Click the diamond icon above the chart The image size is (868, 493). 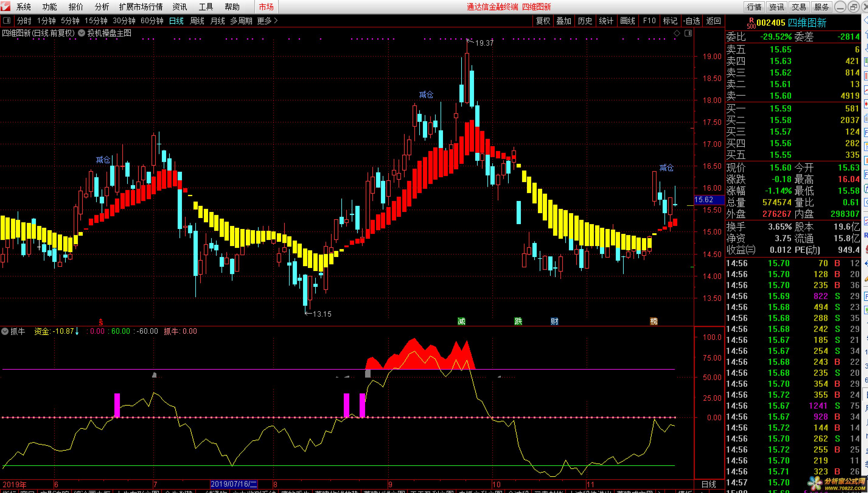coord(677,33)
